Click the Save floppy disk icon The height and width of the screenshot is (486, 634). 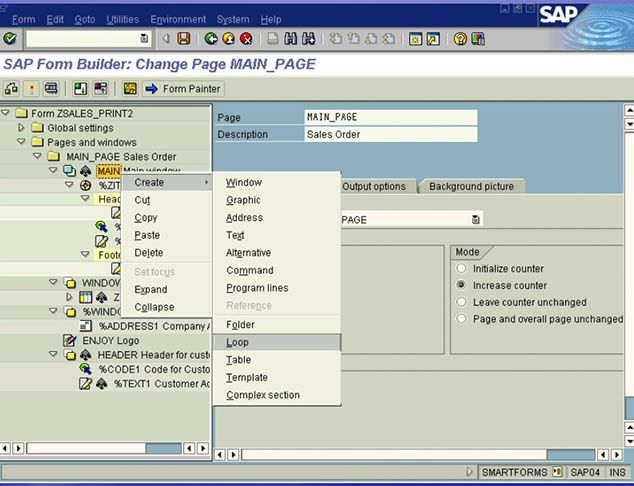184,39
